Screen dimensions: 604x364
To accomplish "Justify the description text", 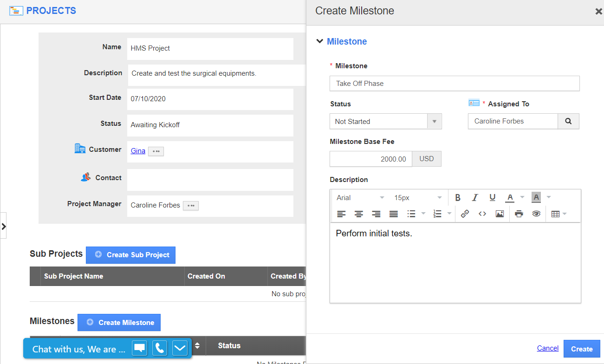I will pos(394,214).
